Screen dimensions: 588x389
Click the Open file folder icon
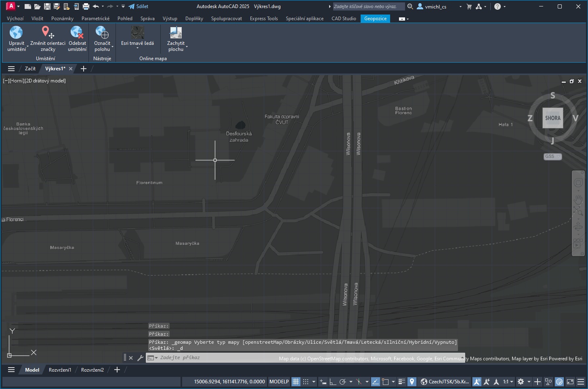coord(37,6)
